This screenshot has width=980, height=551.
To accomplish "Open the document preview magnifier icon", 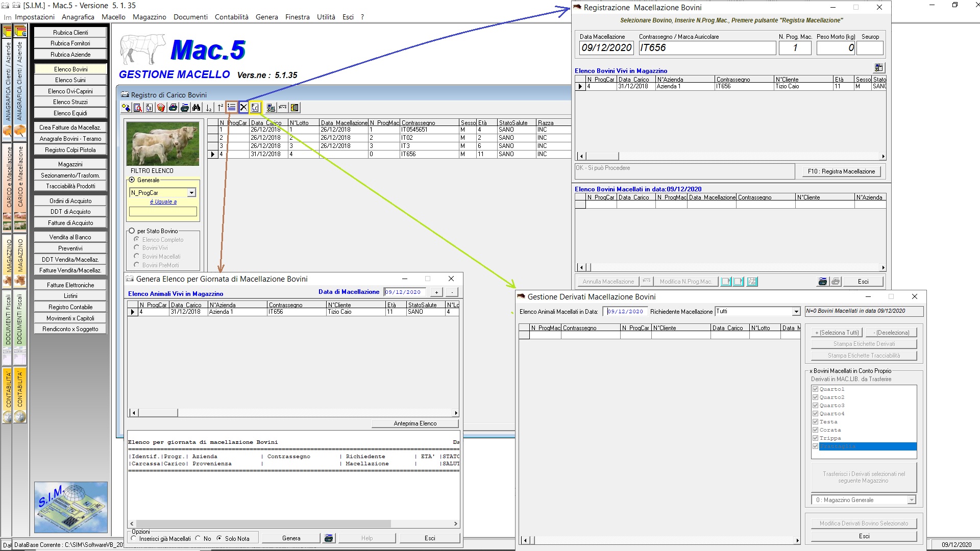I will pos(137,108).
